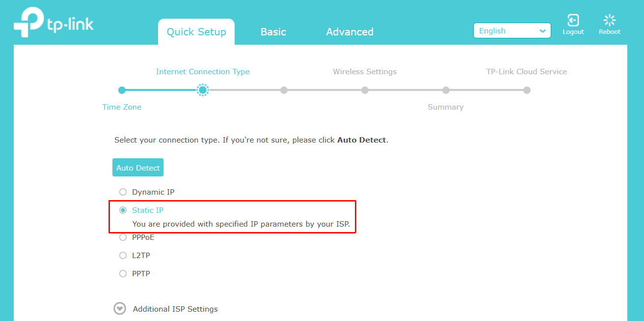
Task: Choose the L2TP connection type
Action: pyautogui.click(x=123, y=255)
